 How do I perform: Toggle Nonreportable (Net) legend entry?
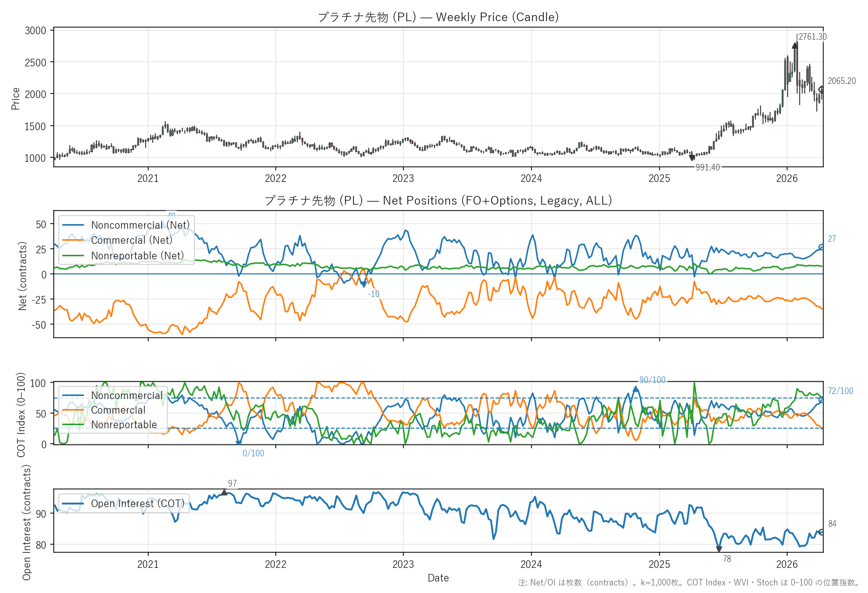[137, 256]
